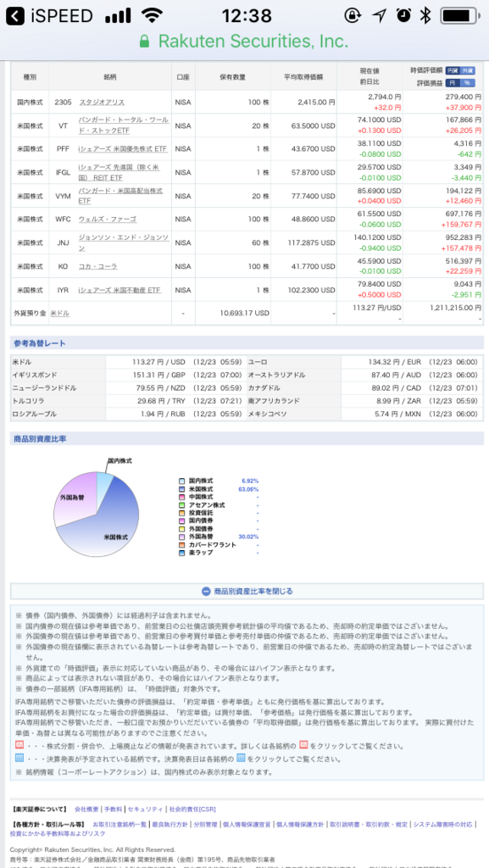The height and width of the screenshot is (868, 489).
Task: Tap the green padlock secure icon
Action: click(x=144, y=42)
